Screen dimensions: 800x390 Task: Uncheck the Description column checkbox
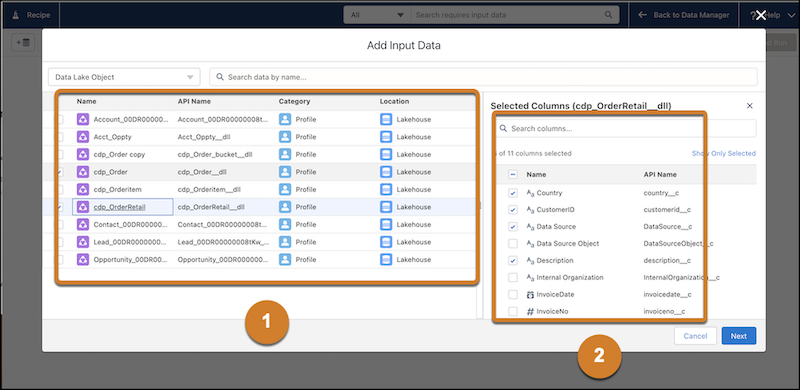pyautogui.click(x=513, y=260)
